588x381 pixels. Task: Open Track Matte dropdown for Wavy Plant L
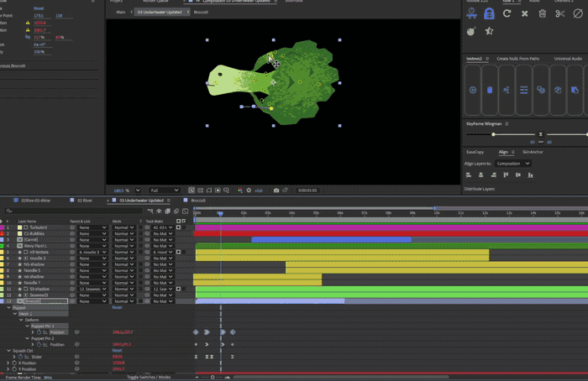click(x=162, y=246)
